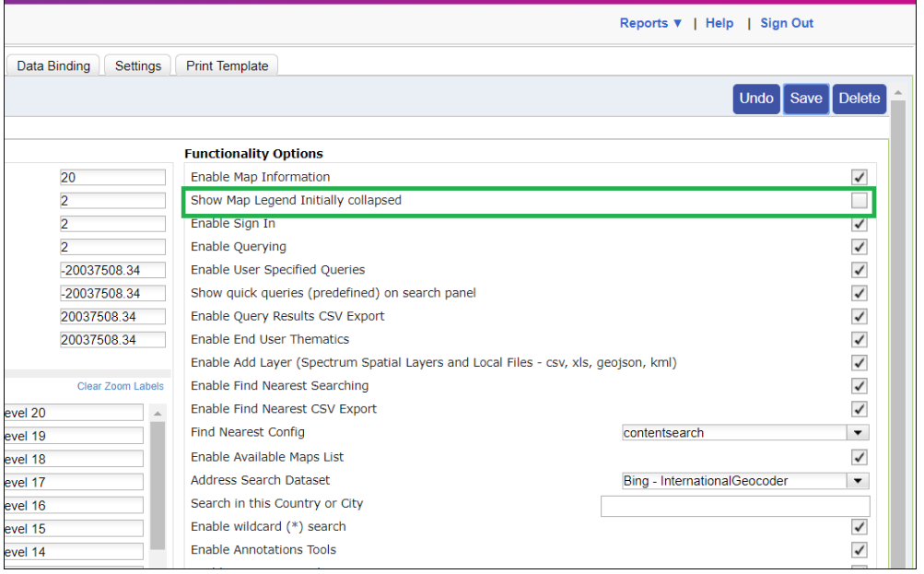Uncheck Enable End User Thematics

pyautogui.click(x=860, y=339)
